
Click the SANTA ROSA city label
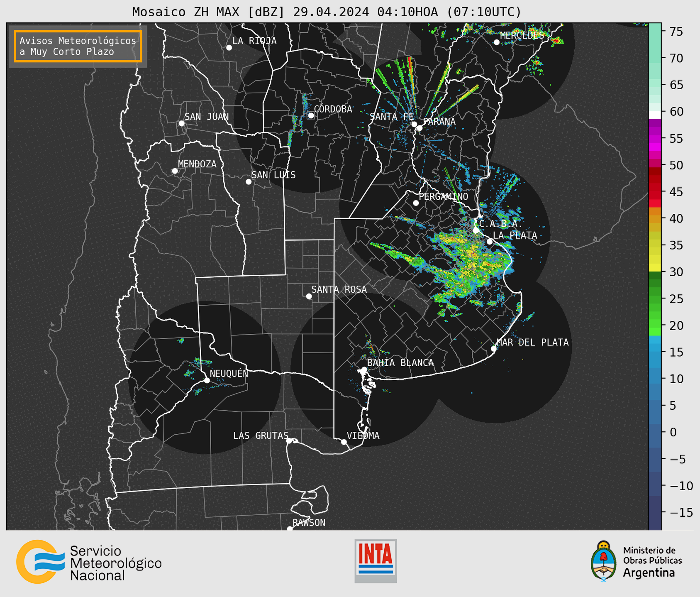point(339,289)
